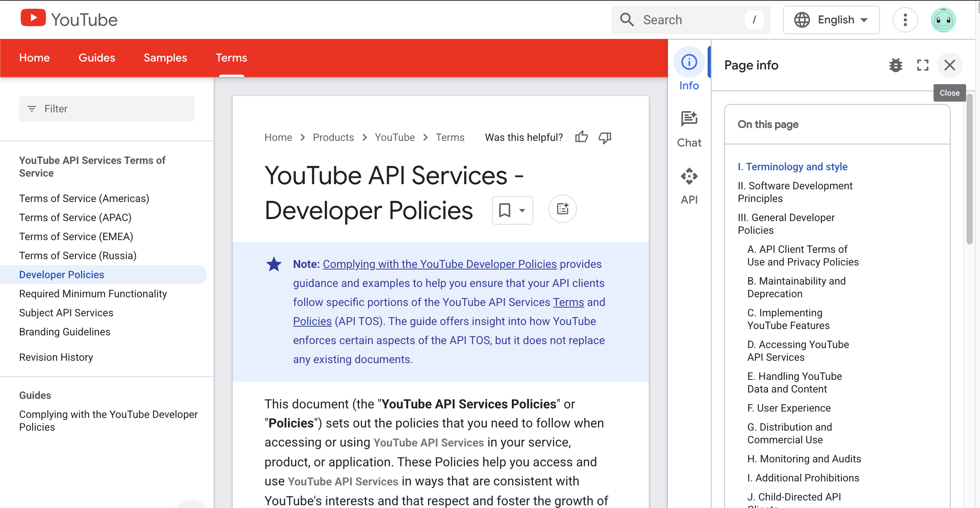This screenshot has height=508, width=980.
Task: Jump to H. Monitoring and Audits
Action: point(804,459)
